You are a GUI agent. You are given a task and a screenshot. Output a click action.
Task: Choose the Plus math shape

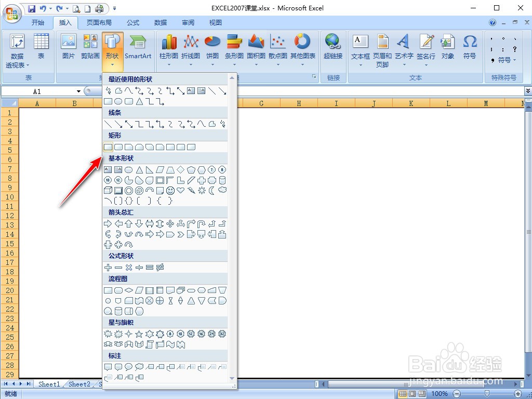point(108,268)
